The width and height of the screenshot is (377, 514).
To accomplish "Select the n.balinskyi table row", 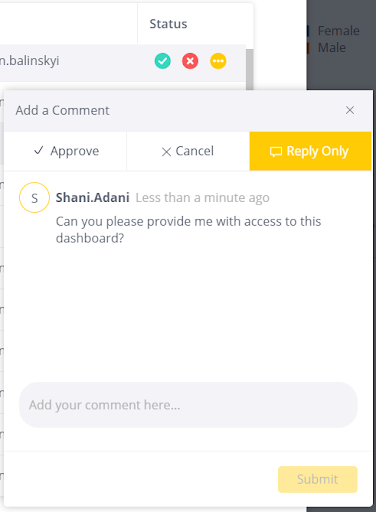I will (x=123, y=63).
